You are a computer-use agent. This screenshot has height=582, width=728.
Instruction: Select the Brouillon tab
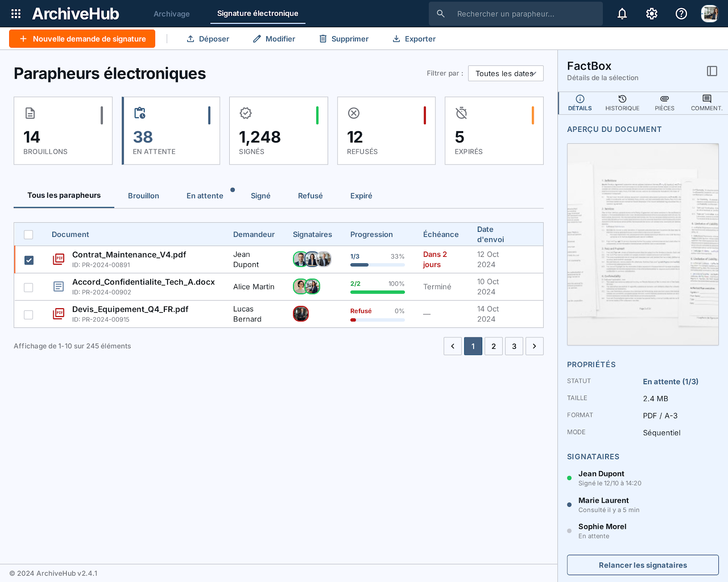click(x=143, y=196)
